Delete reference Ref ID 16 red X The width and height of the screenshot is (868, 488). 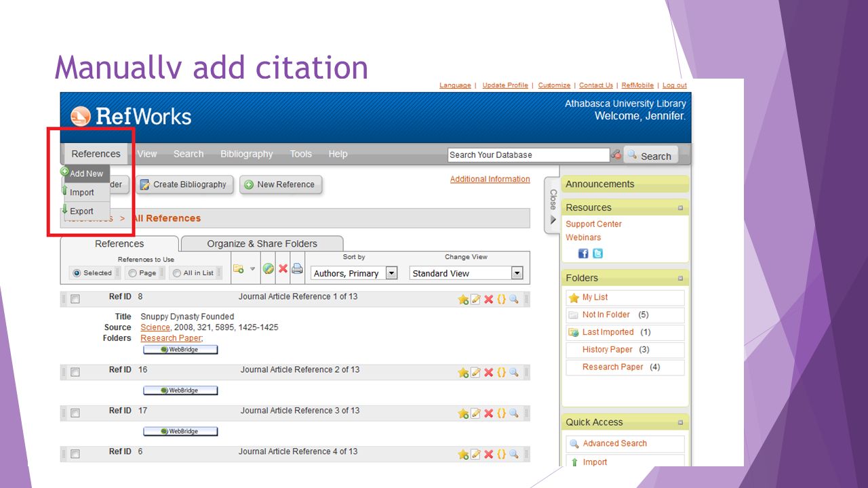pos(488,372)
